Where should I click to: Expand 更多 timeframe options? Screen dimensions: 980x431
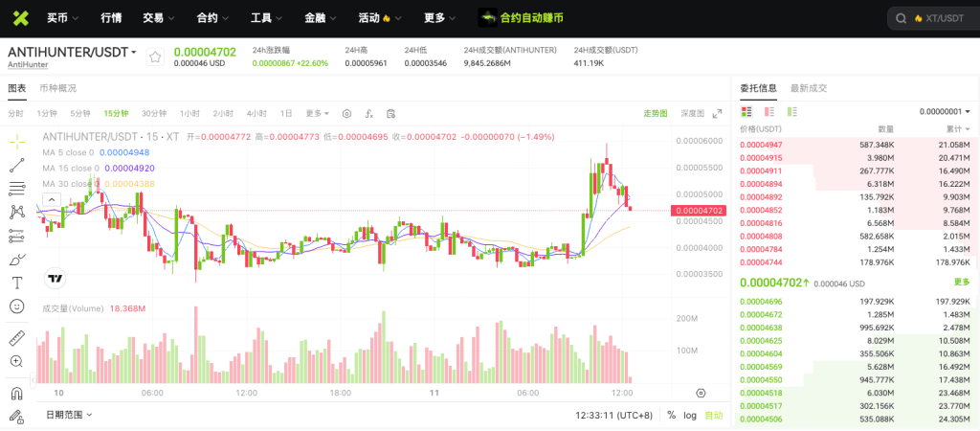point(318,113)
